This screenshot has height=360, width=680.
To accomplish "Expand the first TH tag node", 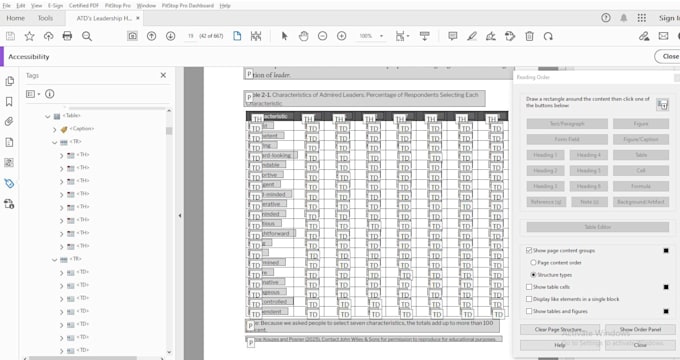I will coord(62,155).
